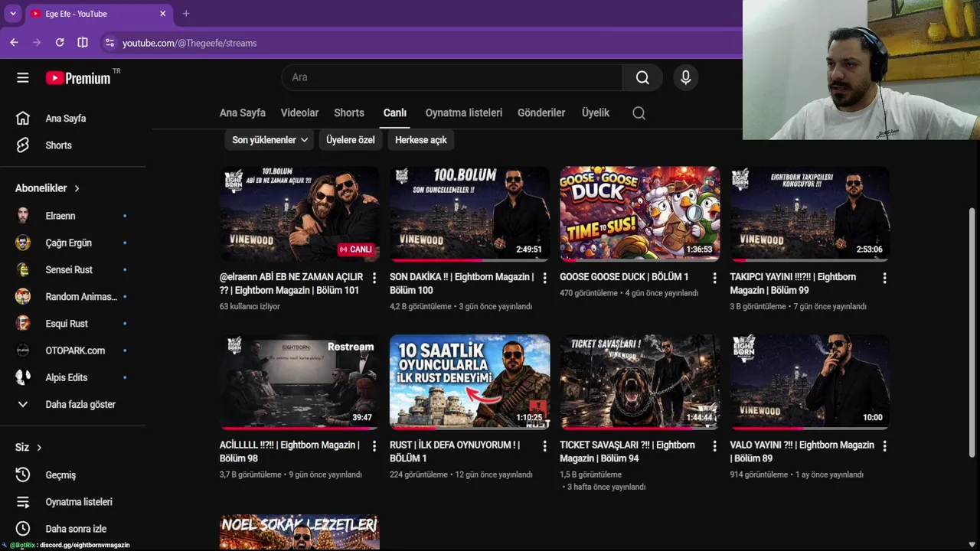This screenshot has height=551, width=980.
Task: Open Goose Goose Duck thumbnail
Action: click(639, 214)
